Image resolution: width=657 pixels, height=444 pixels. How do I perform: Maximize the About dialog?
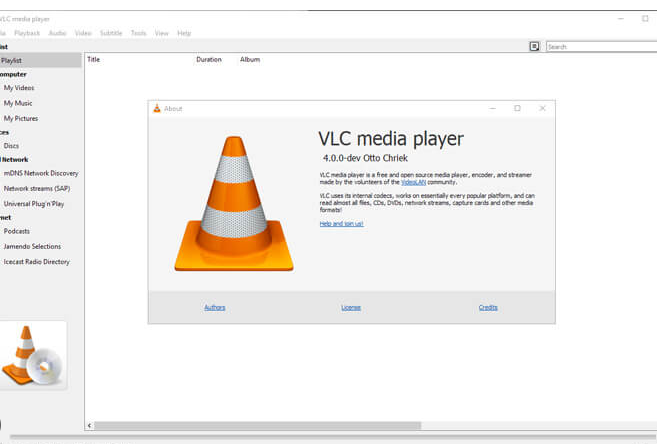click(x=517, y=108)
